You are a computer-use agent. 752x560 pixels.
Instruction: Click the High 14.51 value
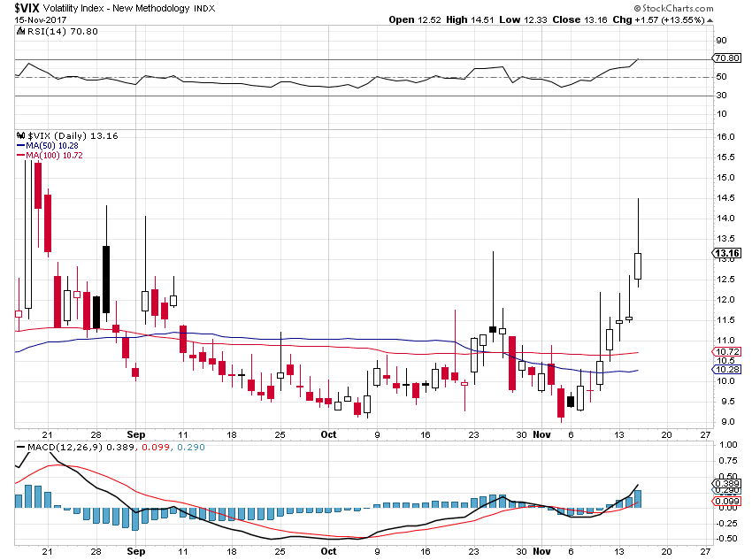[470, 19]
